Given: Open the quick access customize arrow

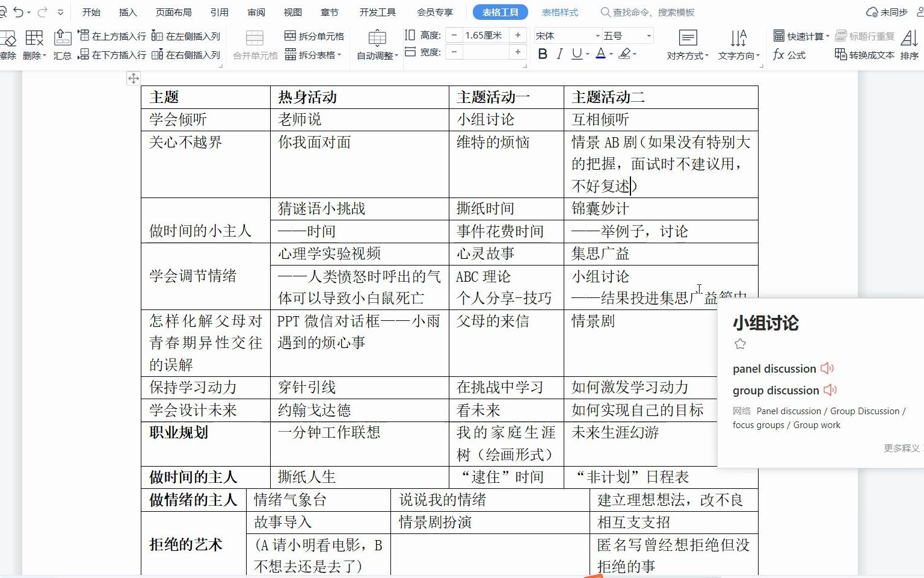Looking at the screenshot, I should [60, 12].
